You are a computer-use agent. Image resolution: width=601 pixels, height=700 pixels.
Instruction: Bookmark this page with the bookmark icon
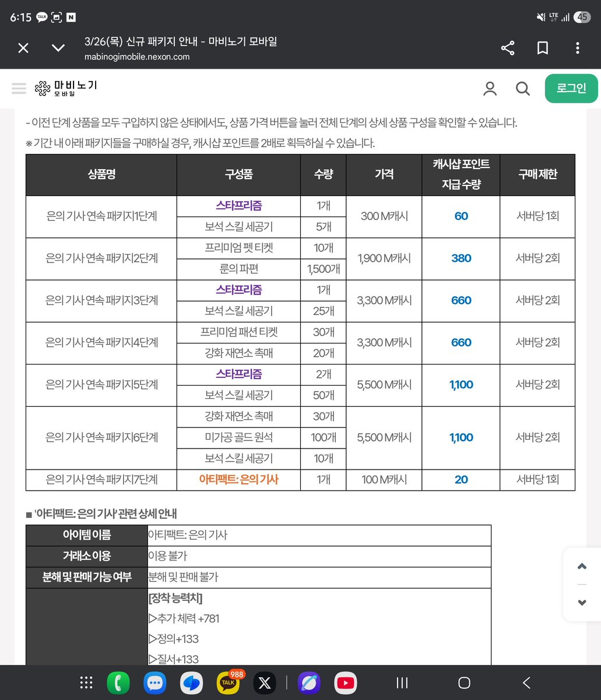543,48
